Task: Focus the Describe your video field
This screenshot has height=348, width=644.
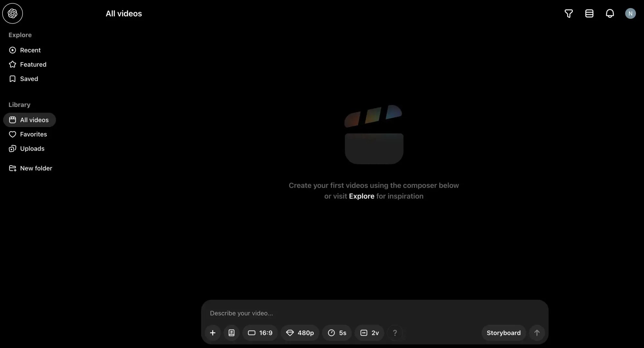Action: 375,313
